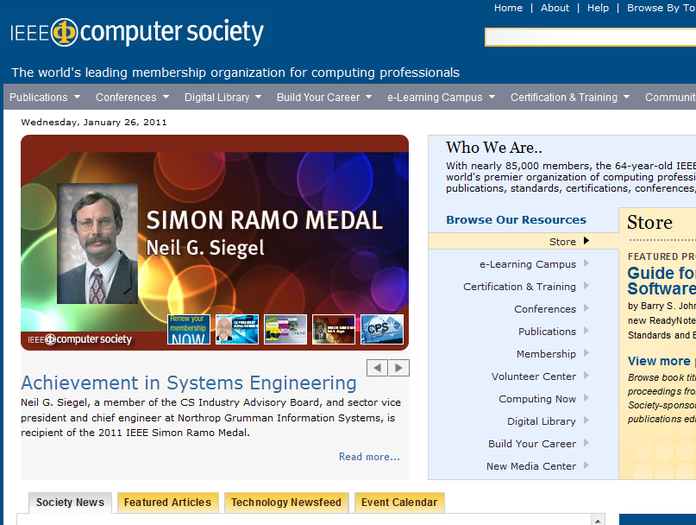Select the CPS slideshow thumbnail
This screenshot has height=525, width=696.
382,329
